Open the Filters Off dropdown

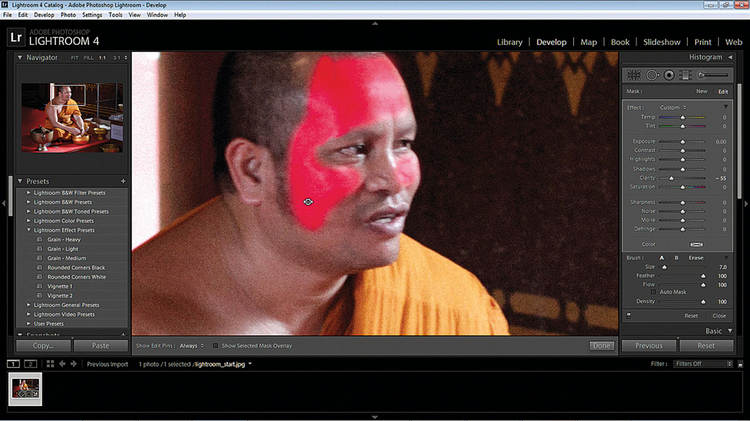702,364
